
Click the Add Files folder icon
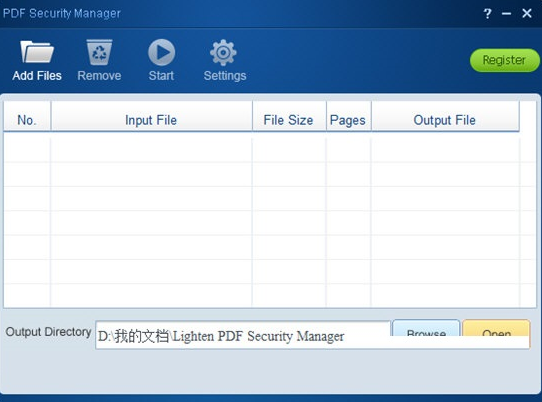click(37, 52)
